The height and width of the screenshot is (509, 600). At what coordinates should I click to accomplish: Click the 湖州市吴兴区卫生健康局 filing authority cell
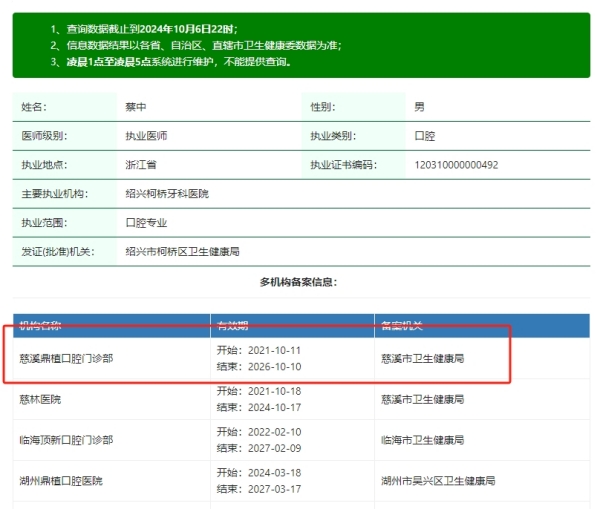[438, 481]
